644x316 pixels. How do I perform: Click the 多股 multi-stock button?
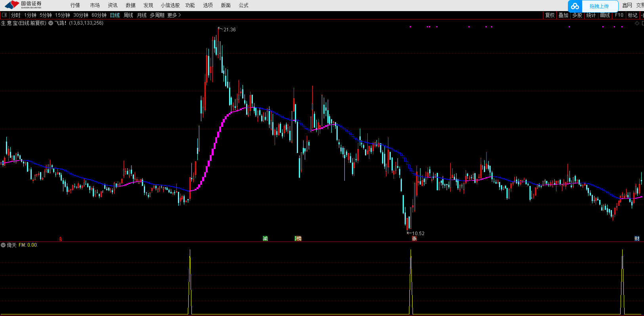tap(577, 15)
